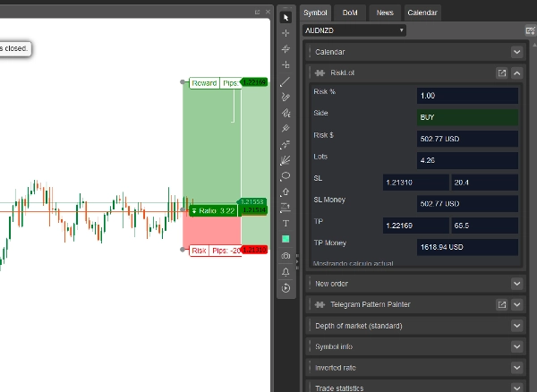The image size is (537, 392).
Task: Click the arrows icon on the Ratio 3.22 label
Action: [194, 211]
